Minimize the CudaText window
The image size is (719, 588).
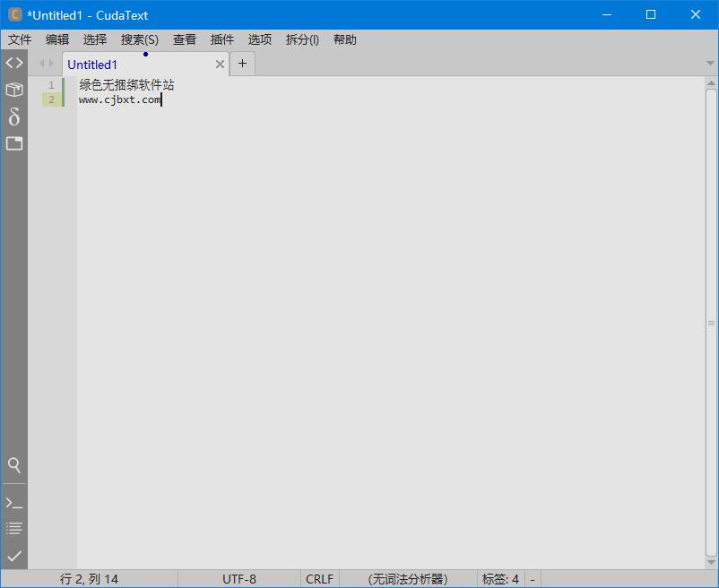point(607,14)
